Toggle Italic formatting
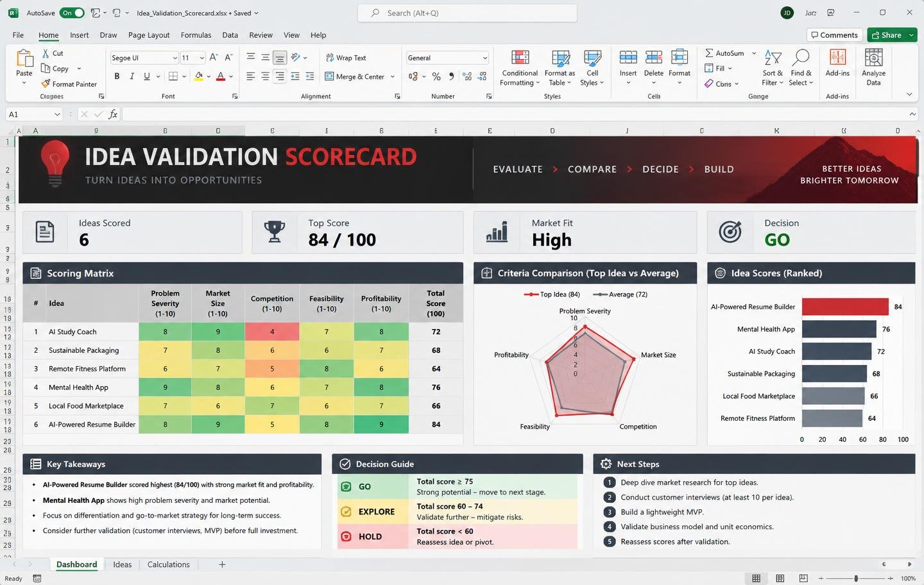The height and width of the screenshot is (585, 924). (132, 76)
